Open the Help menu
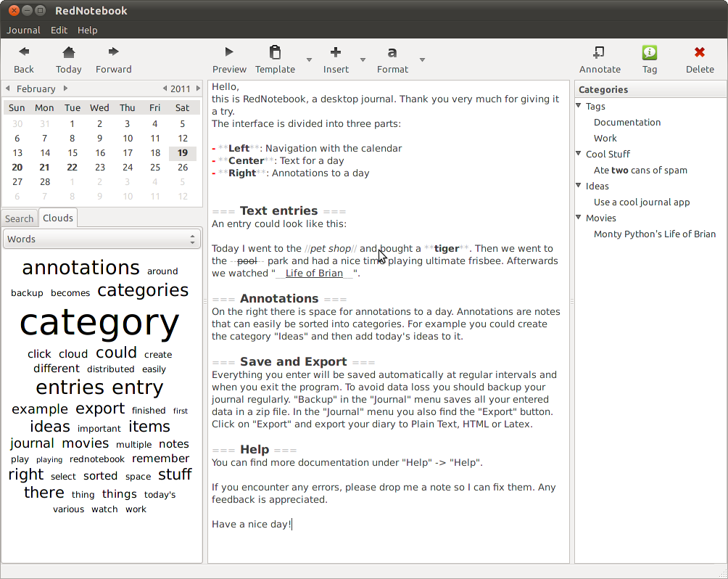This screenshot has width=728, height=579. point(87,30)
